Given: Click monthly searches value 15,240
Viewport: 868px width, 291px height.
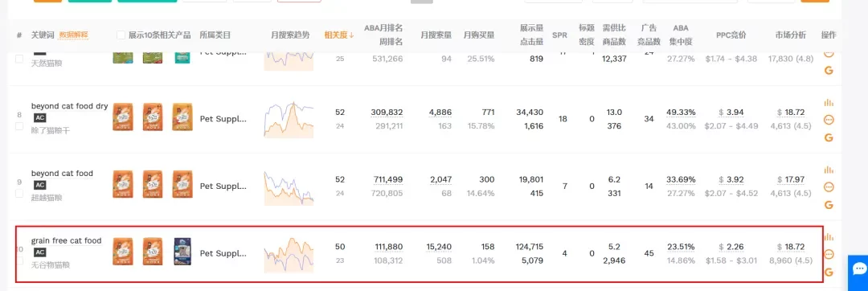Looking at the screenshot, I should point(439,247).
